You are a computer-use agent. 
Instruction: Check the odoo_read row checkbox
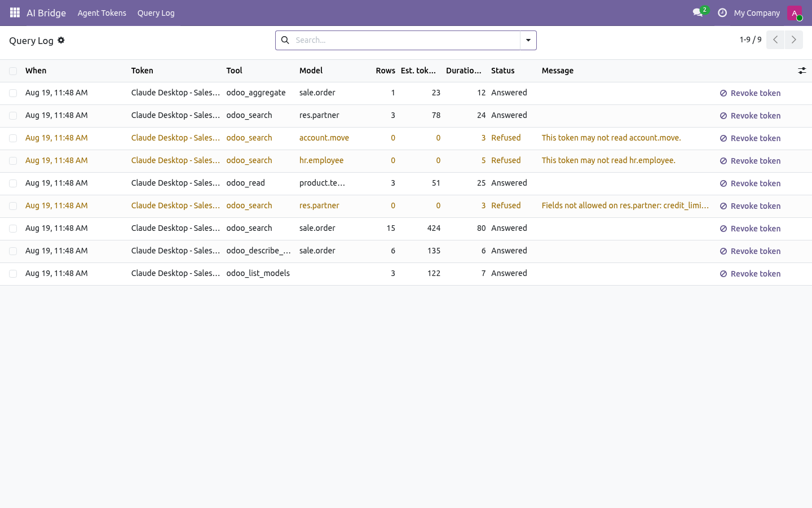click(13, 183)
